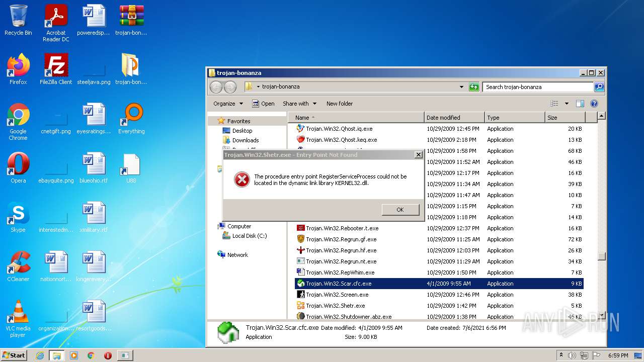Click the clock in the taskbar
644x362 pixels.
[x=618, y=355]
